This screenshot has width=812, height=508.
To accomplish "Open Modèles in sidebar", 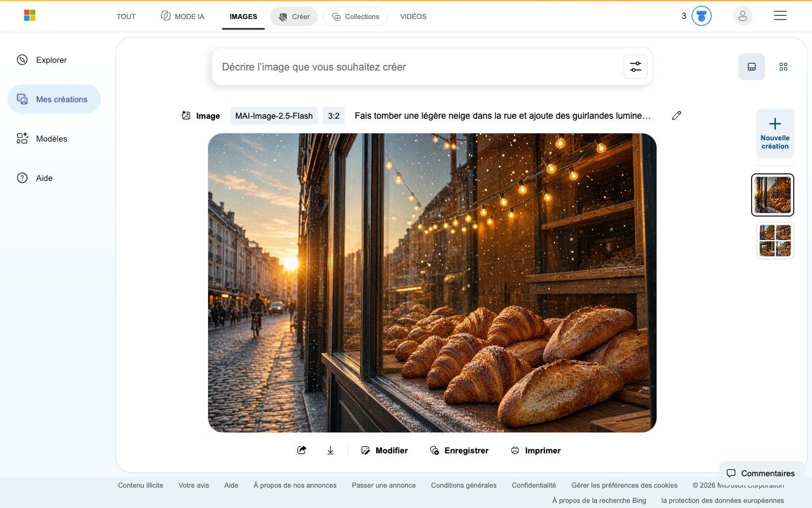I will click(54, 138).
